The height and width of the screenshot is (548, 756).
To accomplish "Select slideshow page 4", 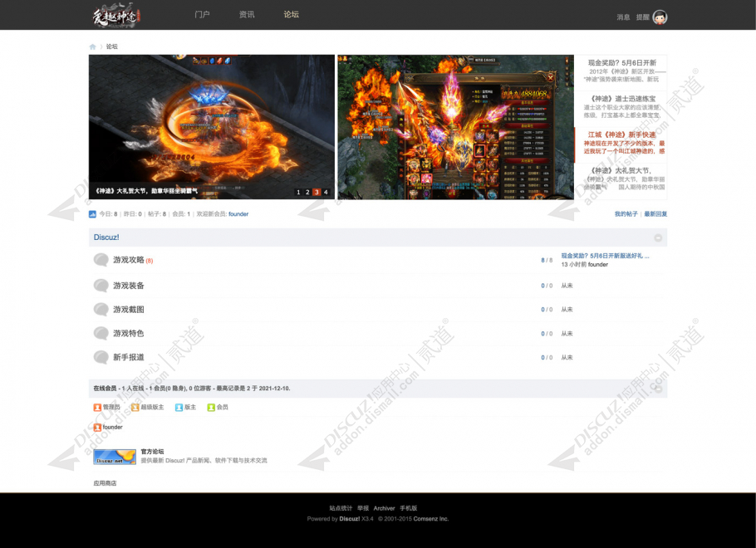I will (x=326, y=192).
